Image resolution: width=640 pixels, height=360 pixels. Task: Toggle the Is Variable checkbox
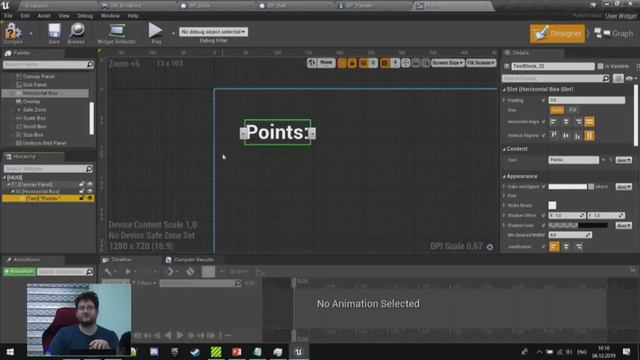[600, 66]
